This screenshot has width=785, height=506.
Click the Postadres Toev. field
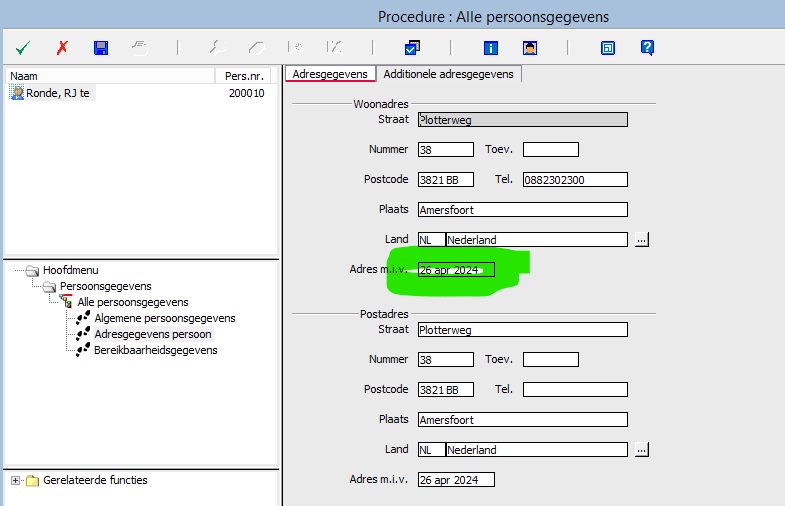pyautogui.click(x=551, y=360)
